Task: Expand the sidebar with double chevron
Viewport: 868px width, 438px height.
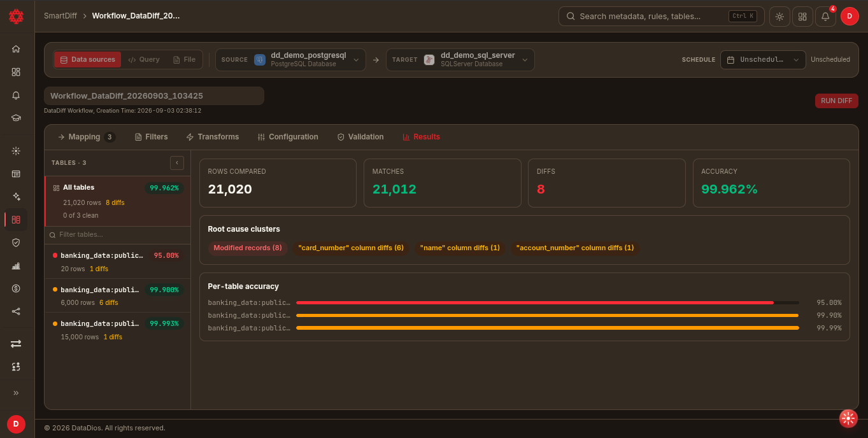Action: pos(16,393)
